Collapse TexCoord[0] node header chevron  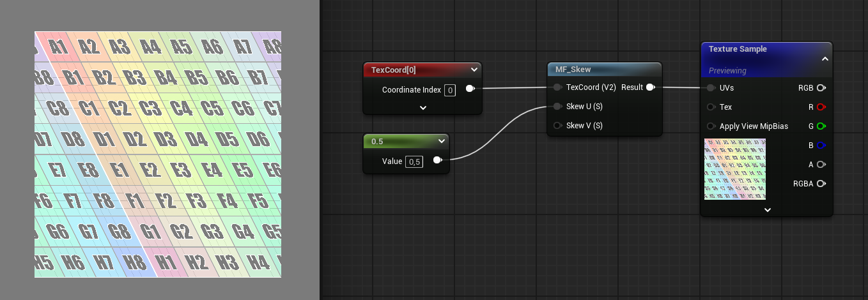click(474, 70)
